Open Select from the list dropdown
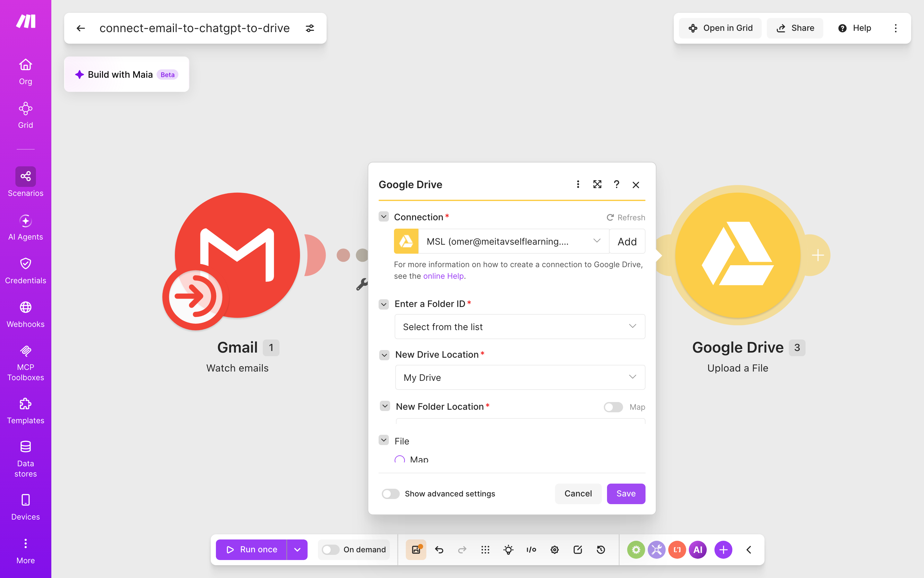Image resolution: width=924 pixels, height=578 pixels. (520, 327)
